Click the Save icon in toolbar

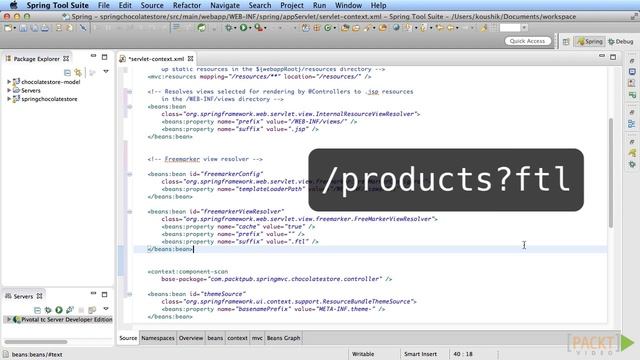tap(23, 28)
